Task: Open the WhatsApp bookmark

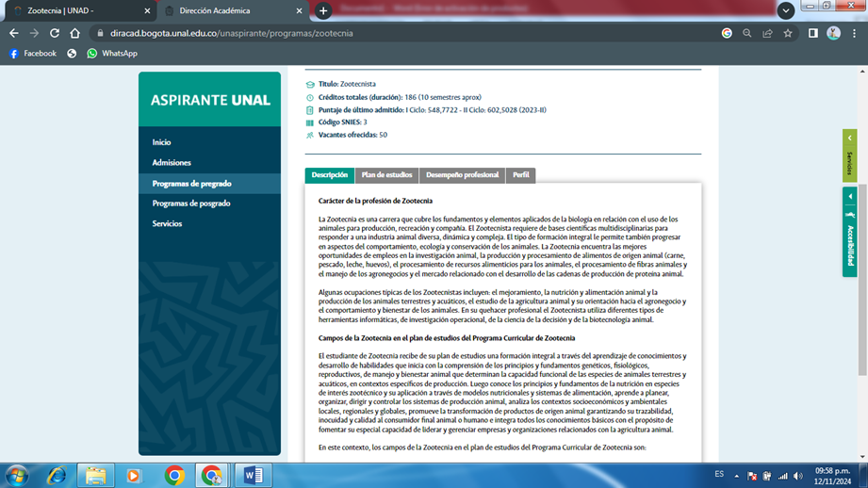Action: tap(111, 54)
